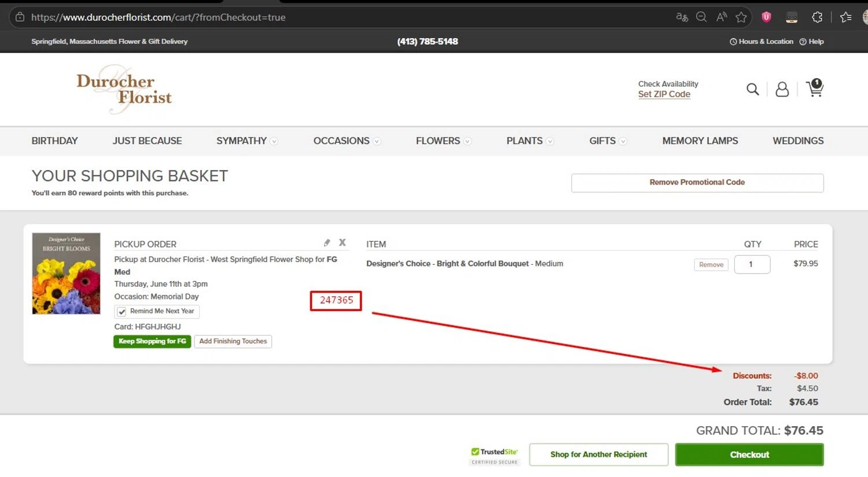Remove the Designer's Choice bouquet item
Viewport: 868px width, 477px height.
pos(711,265)
